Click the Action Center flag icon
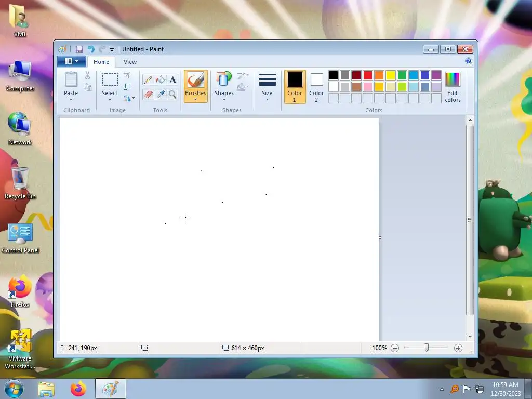Screen dimensions: 532x399 point(467,389)
